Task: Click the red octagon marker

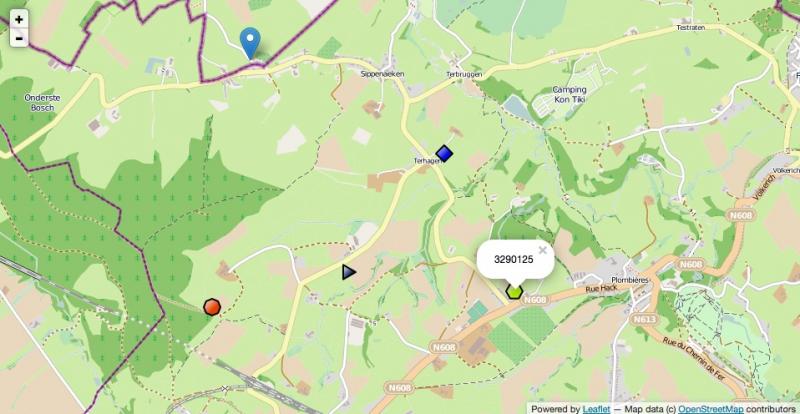Action: coord(212,307)
